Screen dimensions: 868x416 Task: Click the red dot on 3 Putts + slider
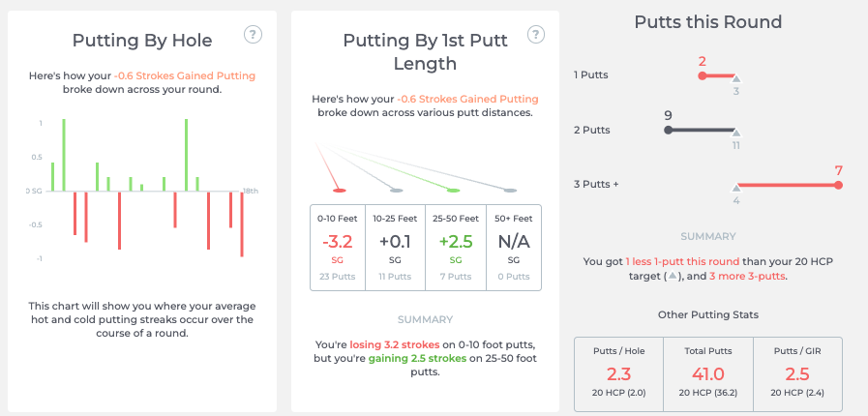839,185
